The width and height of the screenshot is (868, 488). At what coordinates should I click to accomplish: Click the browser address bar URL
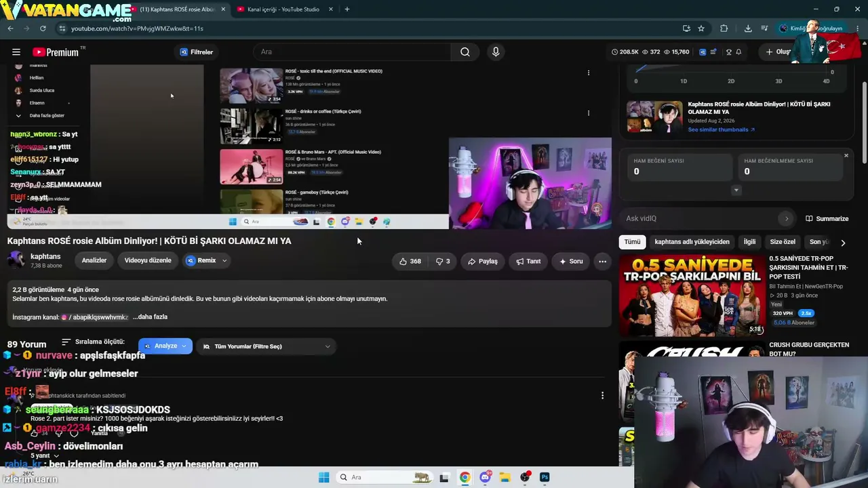[137, 28]
